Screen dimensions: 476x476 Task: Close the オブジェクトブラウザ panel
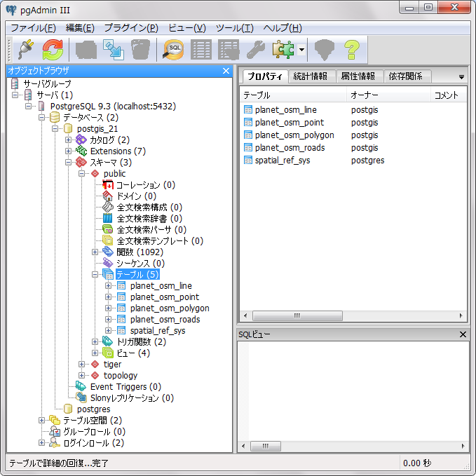226,71
